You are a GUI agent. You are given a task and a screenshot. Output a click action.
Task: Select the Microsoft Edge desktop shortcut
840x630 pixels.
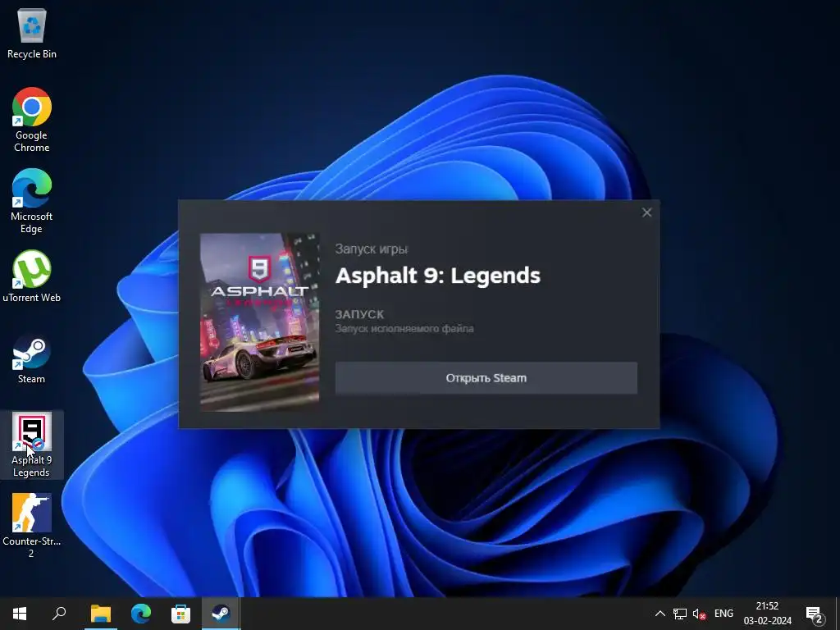click(32, 200)
